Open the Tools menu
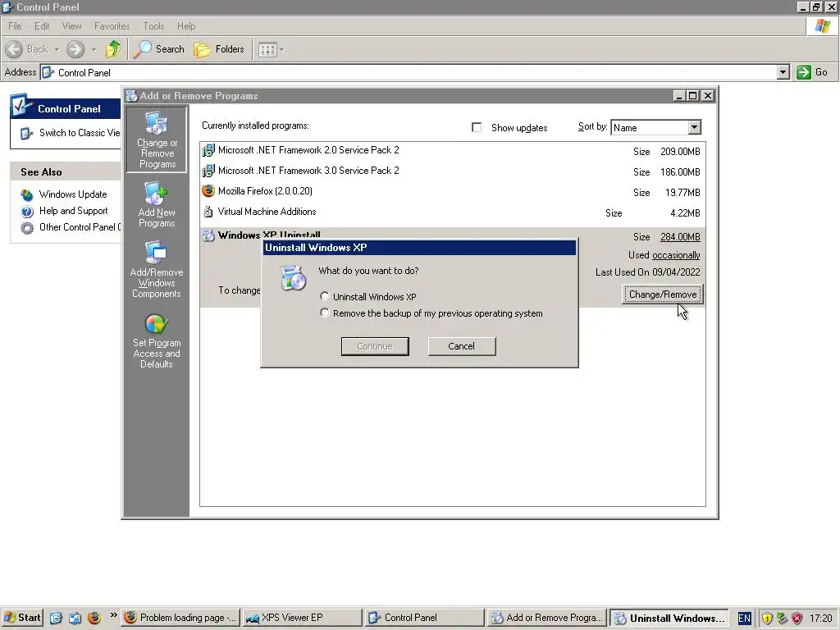840x630 pixels. [x=153, y=25]
